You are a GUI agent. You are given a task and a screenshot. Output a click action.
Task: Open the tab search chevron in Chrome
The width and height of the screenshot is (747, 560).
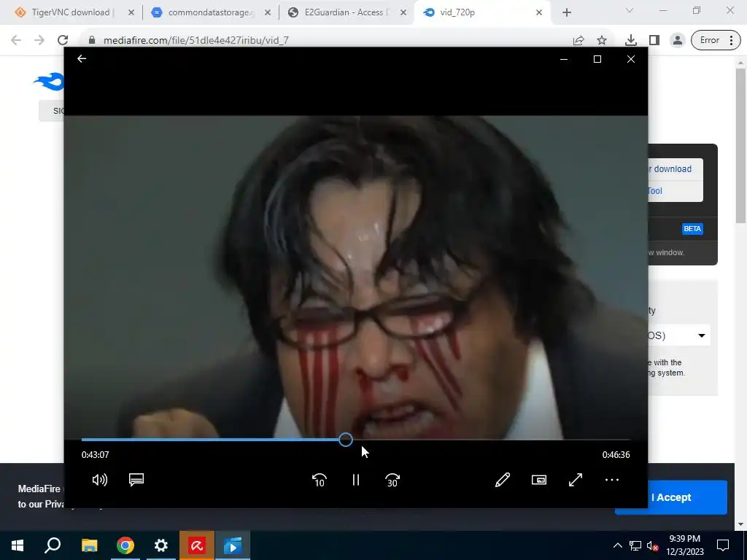[x=630, y=10]
